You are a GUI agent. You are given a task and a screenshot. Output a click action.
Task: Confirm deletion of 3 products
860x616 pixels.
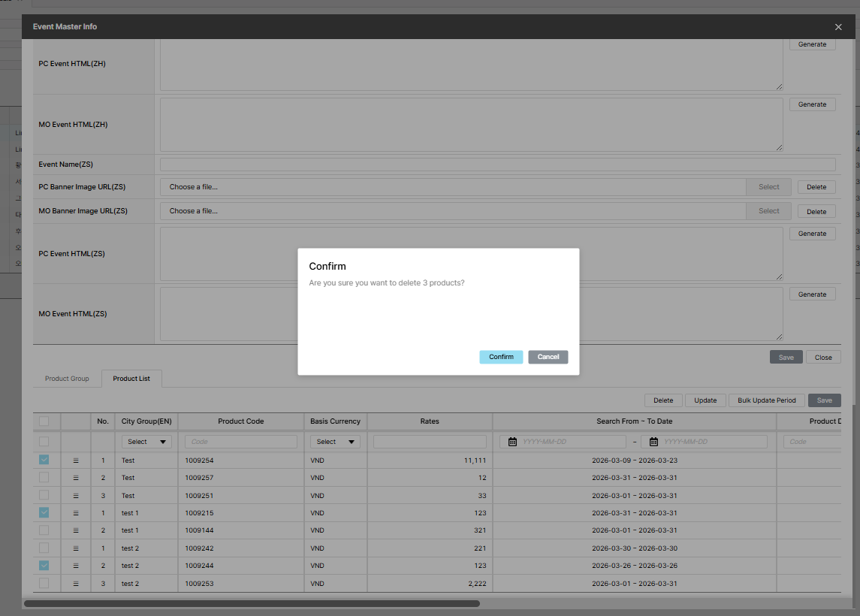click(x=501, y=357)
